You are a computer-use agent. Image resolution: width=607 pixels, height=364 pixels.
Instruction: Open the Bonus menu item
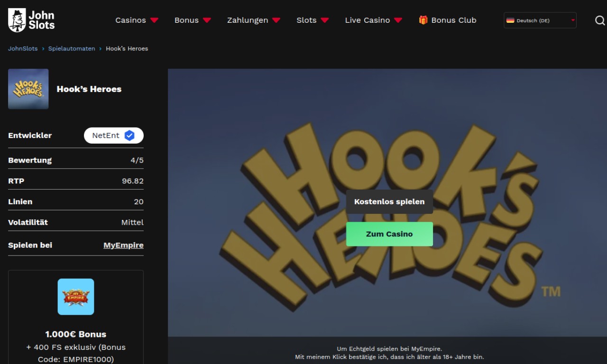click(x=186, y=20)
